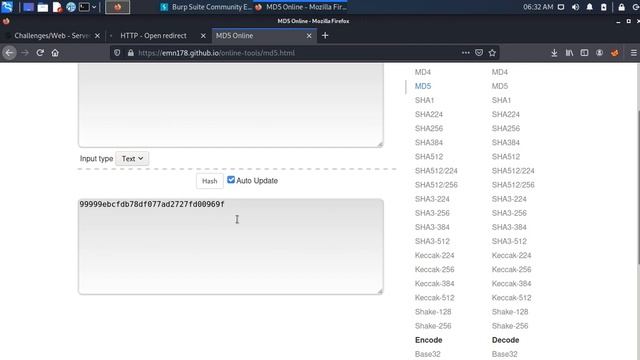Switch to Burp Suite Community window in taskbar
The image size is (640, 360).
pos(207,7)
